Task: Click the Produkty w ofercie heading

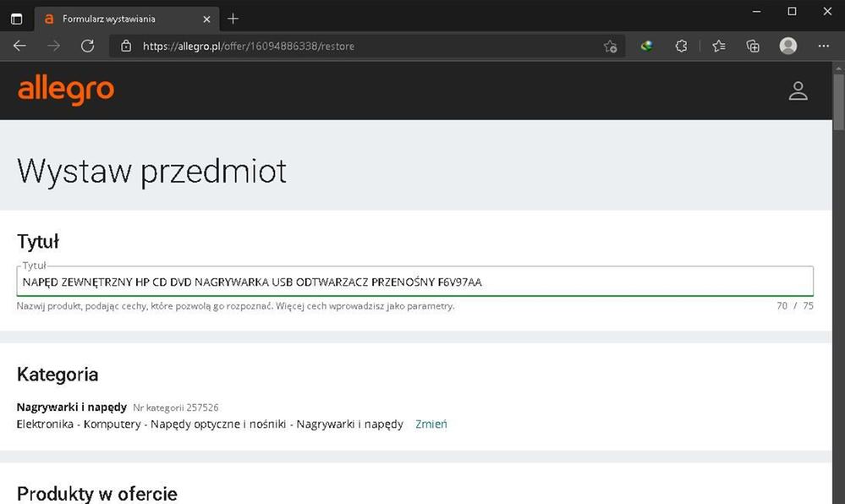Action: pos(97,494)
